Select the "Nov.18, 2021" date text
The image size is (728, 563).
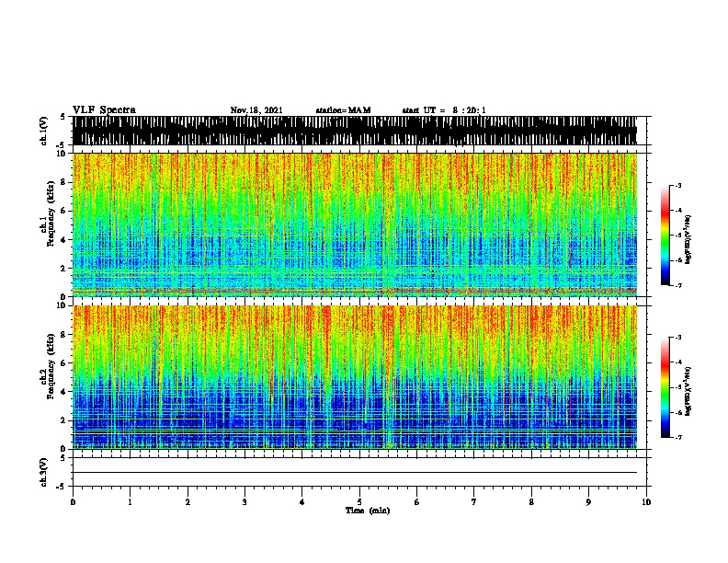pos(256,110)
